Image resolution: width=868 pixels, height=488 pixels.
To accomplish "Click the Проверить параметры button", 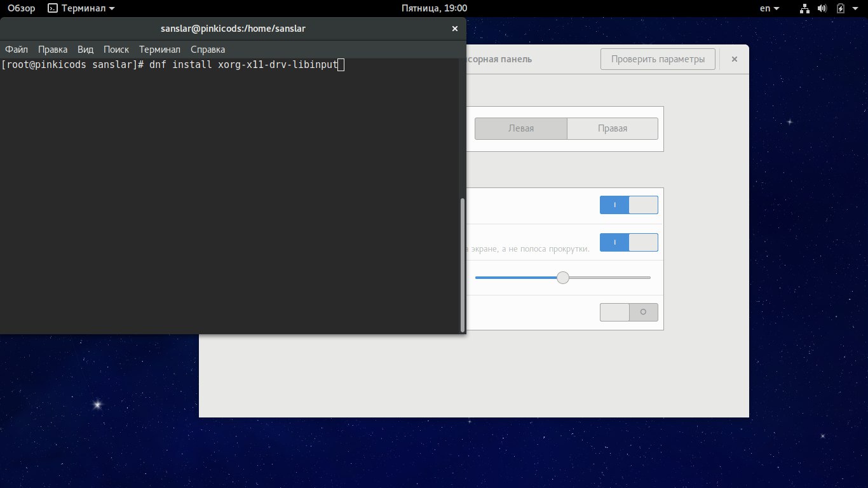I will (x=658, y=59).
